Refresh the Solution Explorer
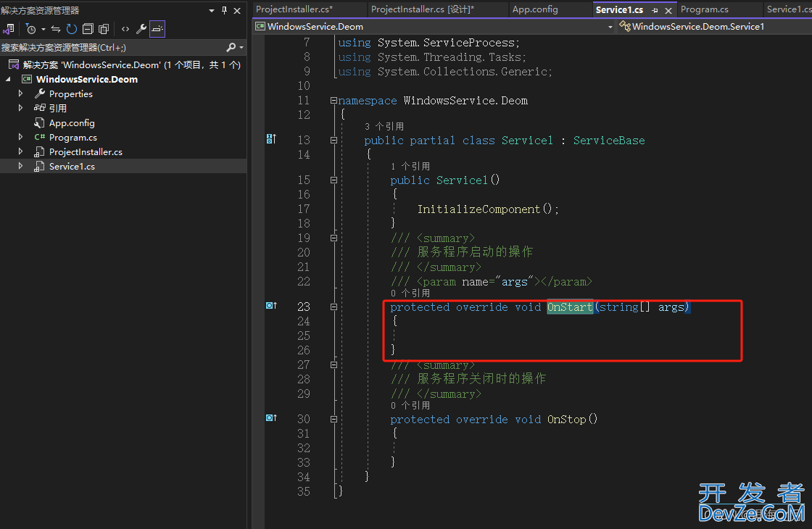 [x=72, y=29]
